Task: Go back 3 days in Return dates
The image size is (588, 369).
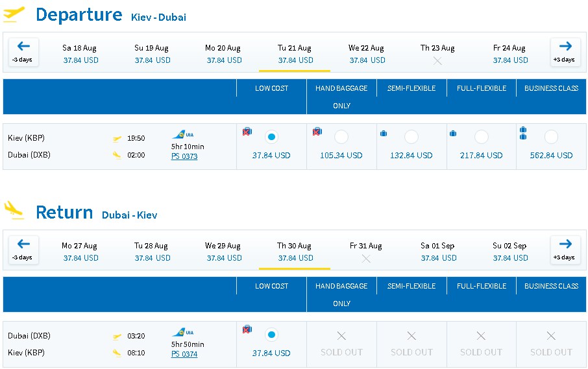Action: tap(23, 250)
